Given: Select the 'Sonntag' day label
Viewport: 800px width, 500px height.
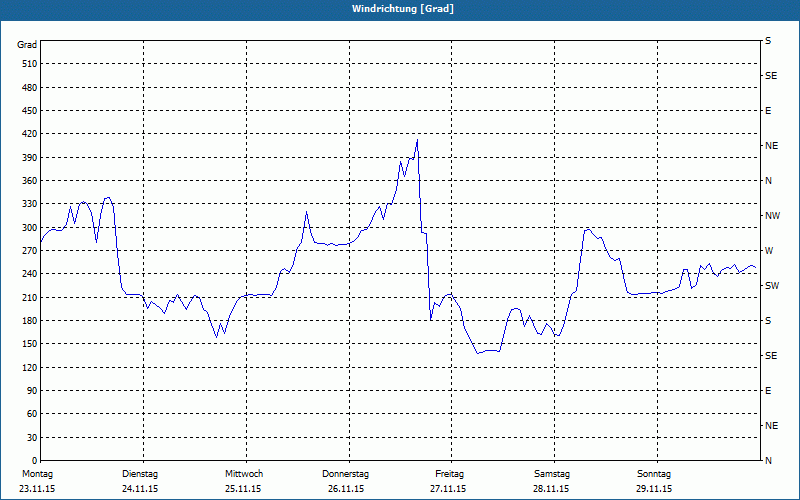Looking at the screenshot, I should (654, 474).
